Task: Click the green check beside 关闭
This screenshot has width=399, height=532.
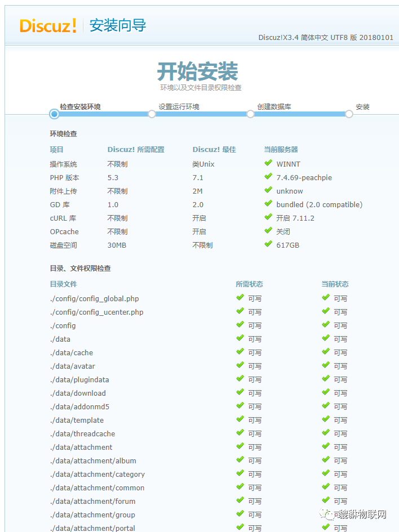Action: pos(268,230)
